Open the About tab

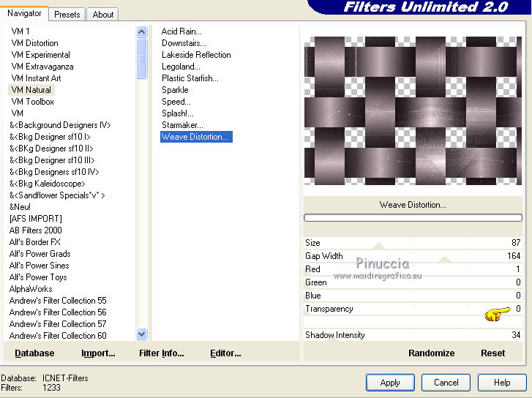click(x=102, y=15)
